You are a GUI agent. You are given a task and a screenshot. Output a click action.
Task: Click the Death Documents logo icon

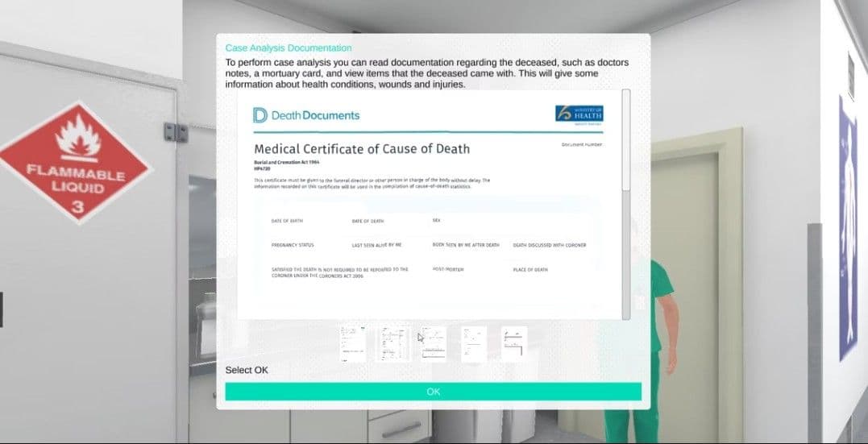(260, 115)
